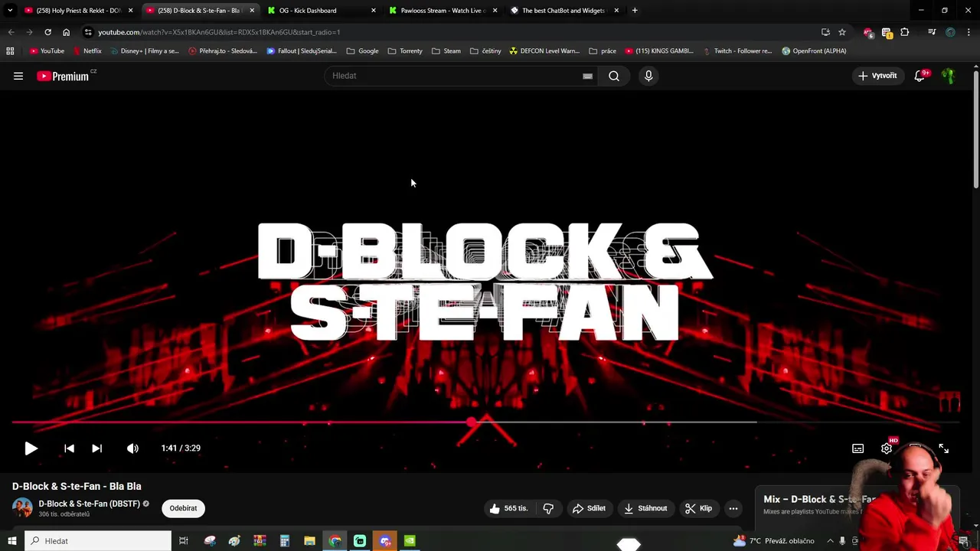Open the YouTube guide hamburger menu

[x=18, y=76]
